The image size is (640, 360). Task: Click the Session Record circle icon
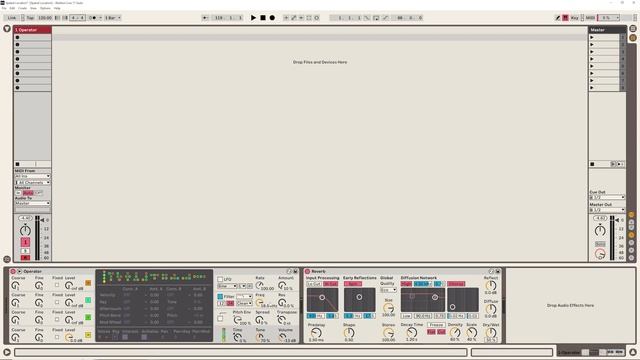pos(317,18)
